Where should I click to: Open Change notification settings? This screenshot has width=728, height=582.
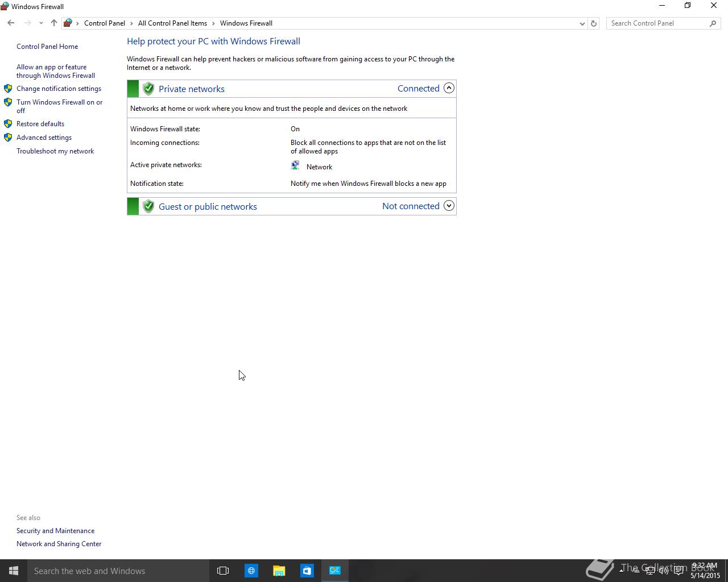59,89
